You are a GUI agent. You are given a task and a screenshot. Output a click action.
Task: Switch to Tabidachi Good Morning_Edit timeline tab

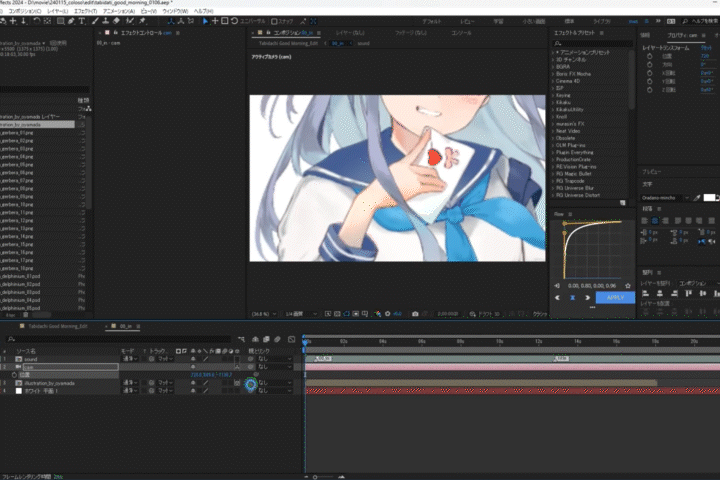57,326
